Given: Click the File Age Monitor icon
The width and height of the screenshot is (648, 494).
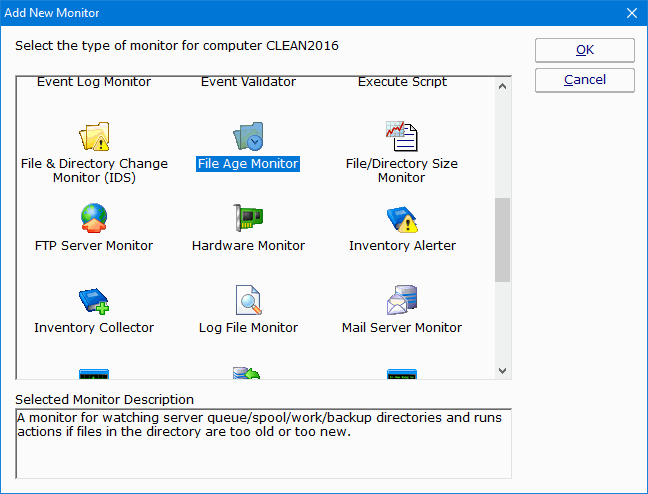Looking at the screenshot, I should (x=248, y=135).
